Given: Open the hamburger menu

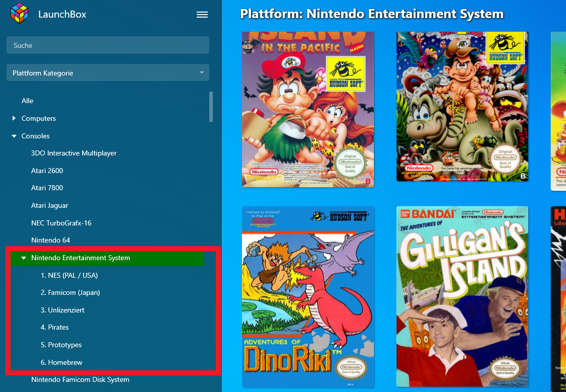Looking at the screenshot, I should (x=202, y=15).
